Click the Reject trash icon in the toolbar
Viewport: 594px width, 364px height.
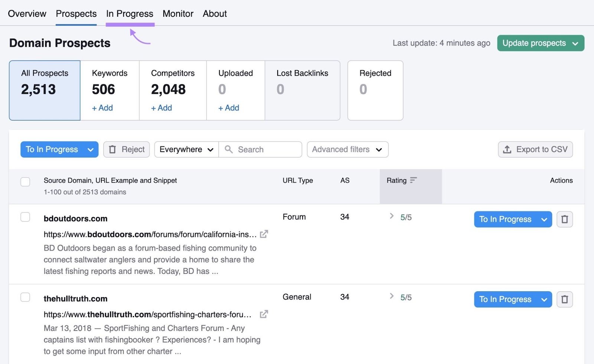113,149
